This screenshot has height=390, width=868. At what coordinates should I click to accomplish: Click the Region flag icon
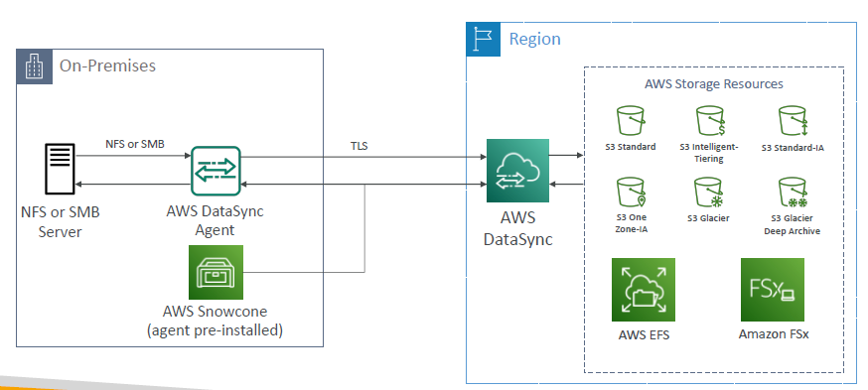(484, 40)
